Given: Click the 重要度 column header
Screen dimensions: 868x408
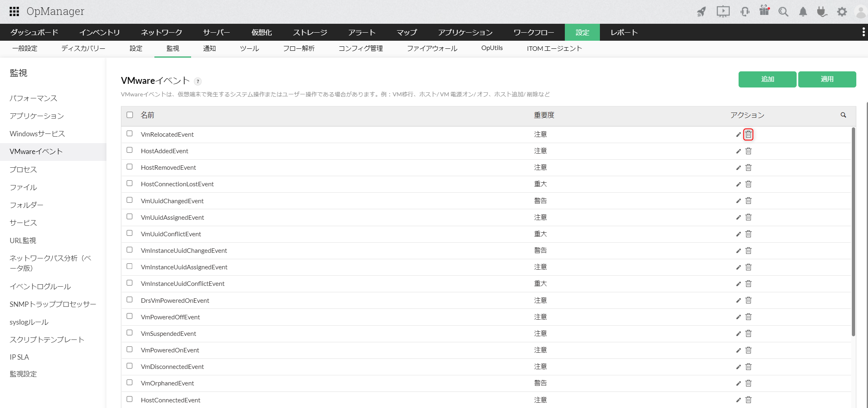Looking at the screenshot, I should click(x=544, y=115).
